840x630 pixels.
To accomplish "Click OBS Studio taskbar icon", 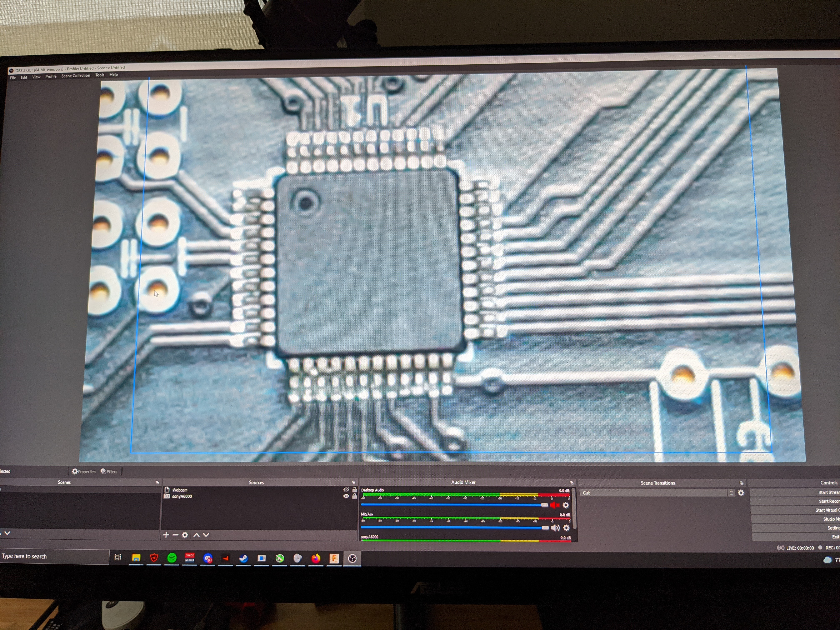I will (x=352, y=558).
